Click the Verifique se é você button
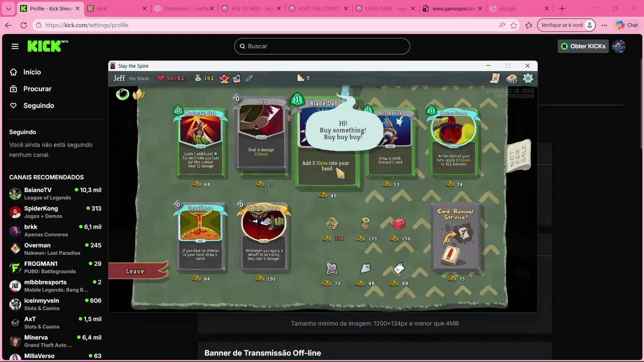 [566, 25]
